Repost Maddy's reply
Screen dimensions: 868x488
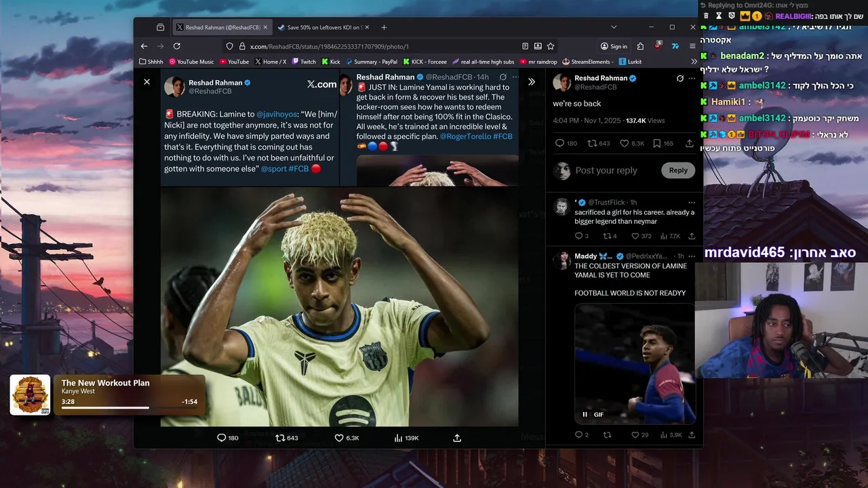tap(607, 434)
